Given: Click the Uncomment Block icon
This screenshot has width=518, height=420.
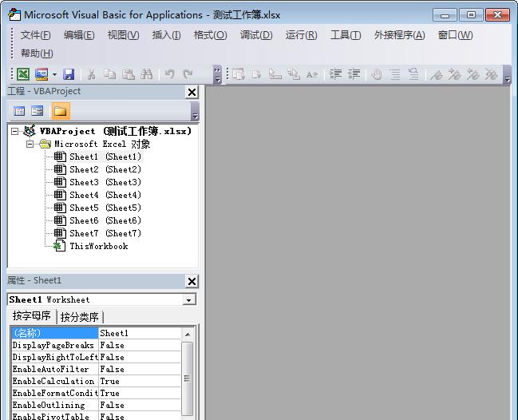Looking at the screenshot, I should (x=413, y=74).
